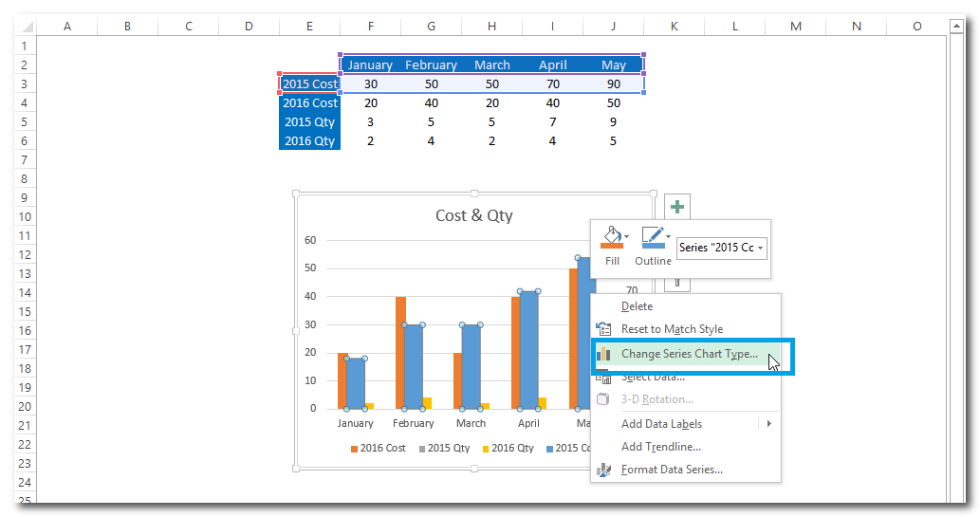
Task: Select the Cost & Qty chart title
Action: [473, 215]
